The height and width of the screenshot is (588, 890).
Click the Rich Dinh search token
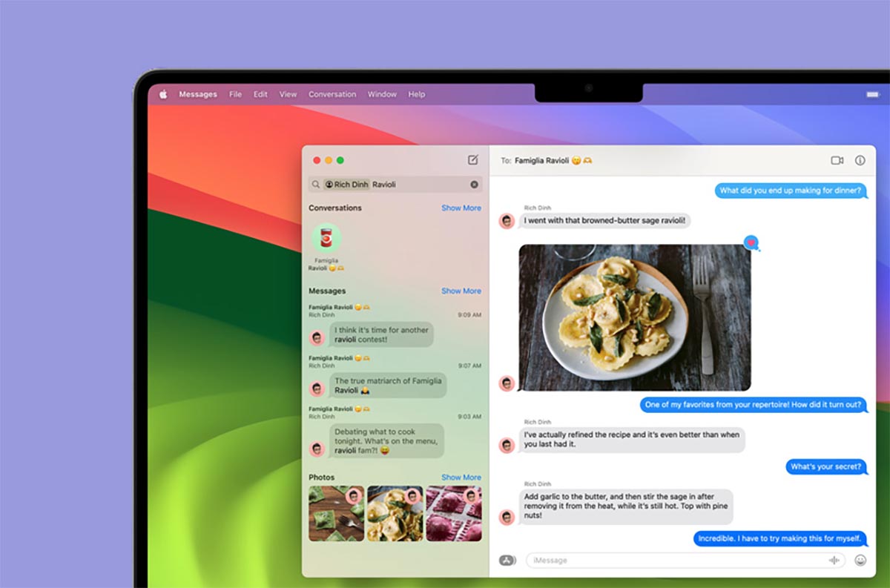click(x=346, y=185)
